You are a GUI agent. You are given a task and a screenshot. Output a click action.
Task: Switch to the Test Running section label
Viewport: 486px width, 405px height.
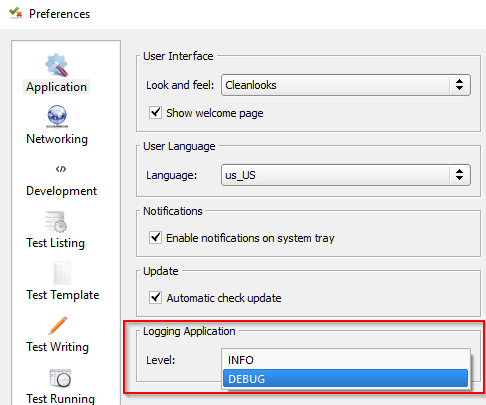point(60,398)
